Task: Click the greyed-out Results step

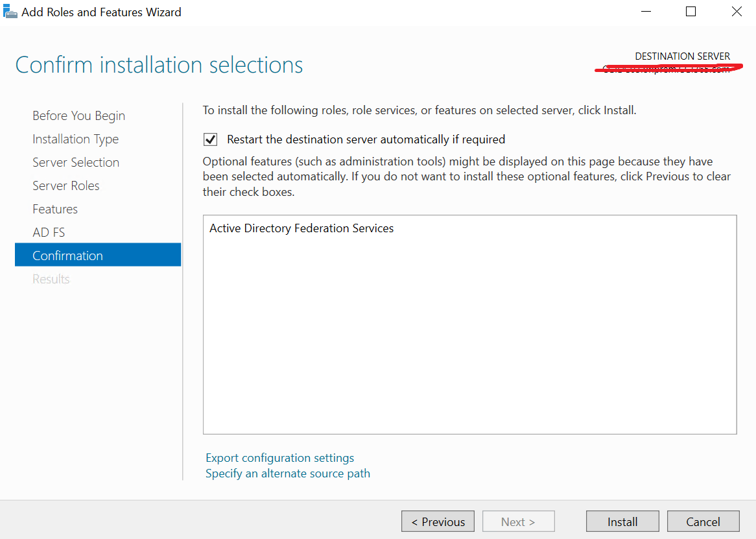Action: pyautogui.click(x=51, y=279)
